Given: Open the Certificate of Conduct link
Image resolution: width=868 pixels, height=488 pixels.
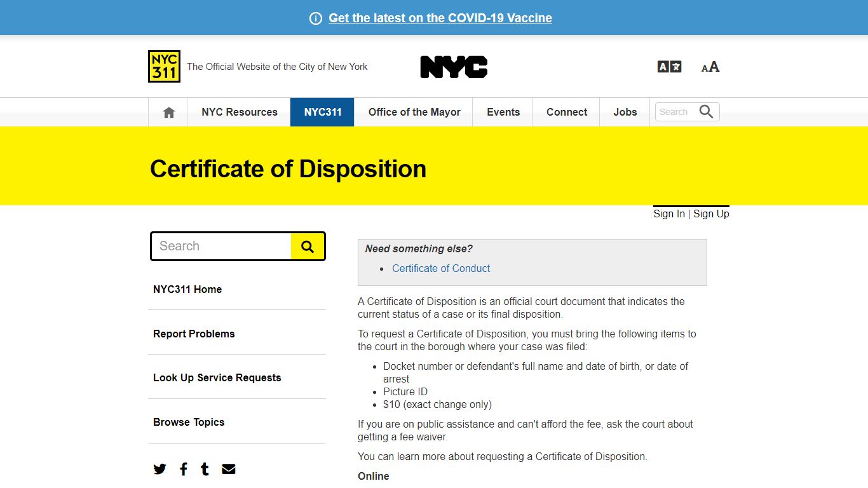Looking at the screenshot, I should 441,269.
